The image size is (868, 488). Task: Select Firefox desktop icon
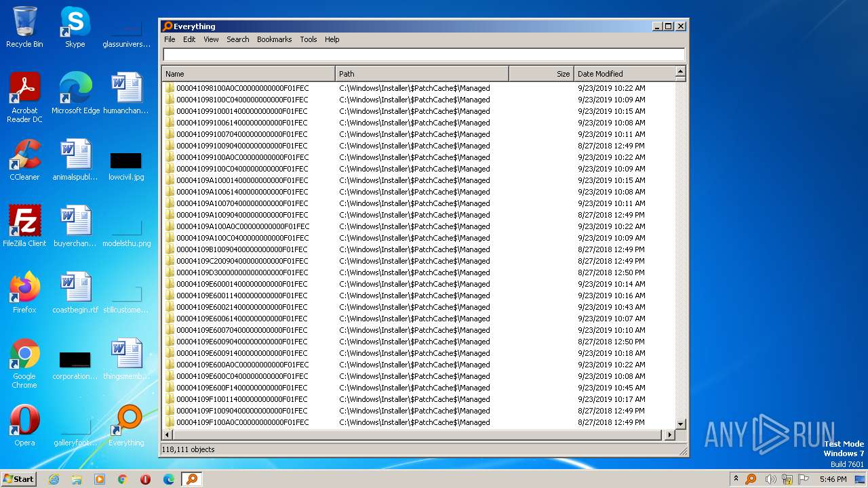(x=24, y=292)
